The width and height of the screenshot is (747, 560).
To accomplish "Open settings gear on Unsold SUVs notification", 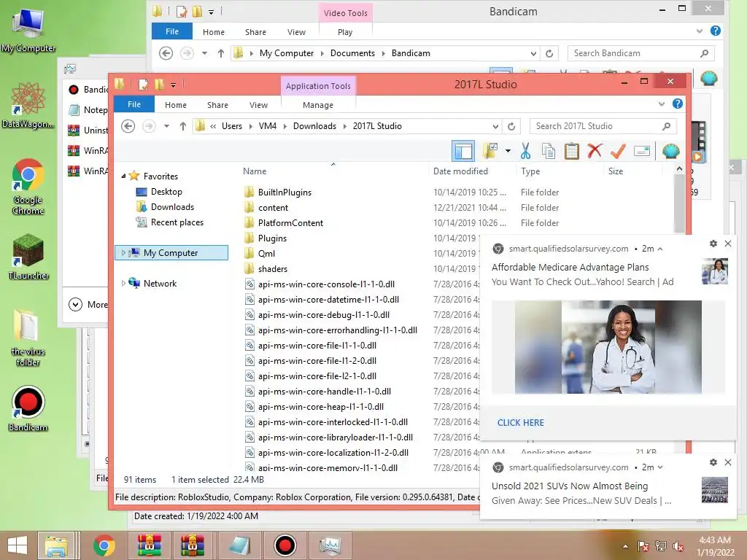I will point(713,462).
